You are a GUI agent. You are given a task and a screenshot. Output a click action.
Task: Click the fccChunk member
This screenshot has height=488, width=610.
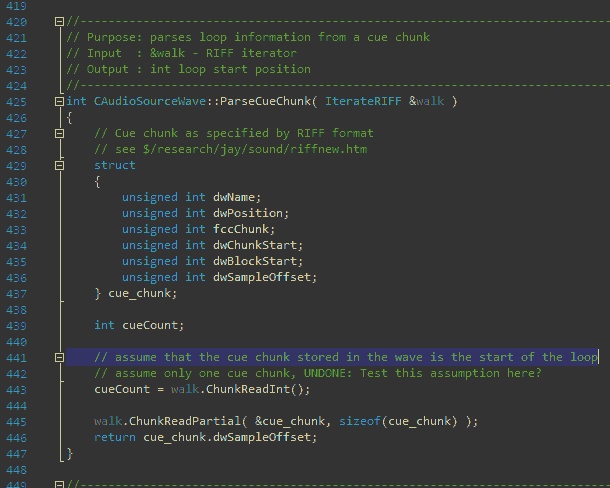point(241,229)
